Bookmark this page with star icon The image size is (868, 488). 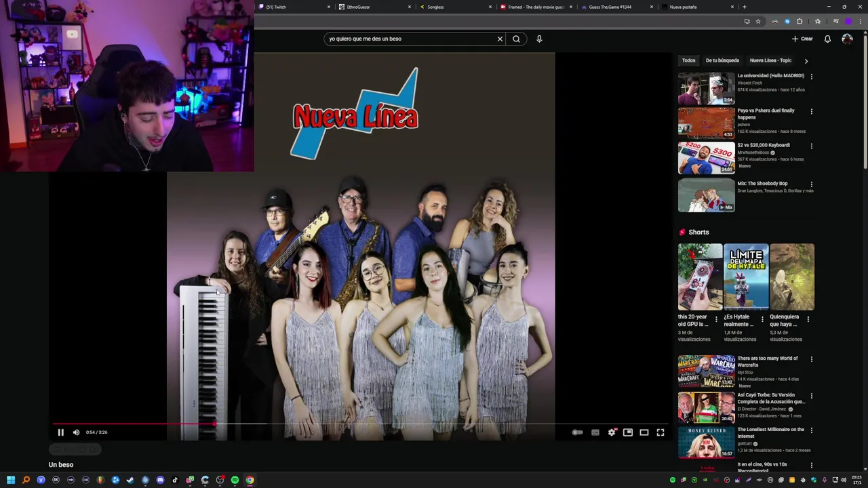click(758, 22)
